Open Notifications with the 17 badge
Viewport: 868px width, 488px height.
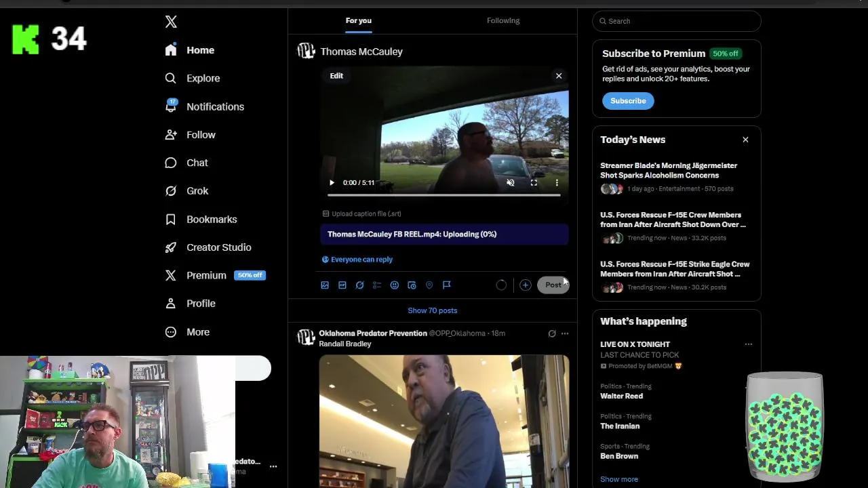[x=204, y=106]
